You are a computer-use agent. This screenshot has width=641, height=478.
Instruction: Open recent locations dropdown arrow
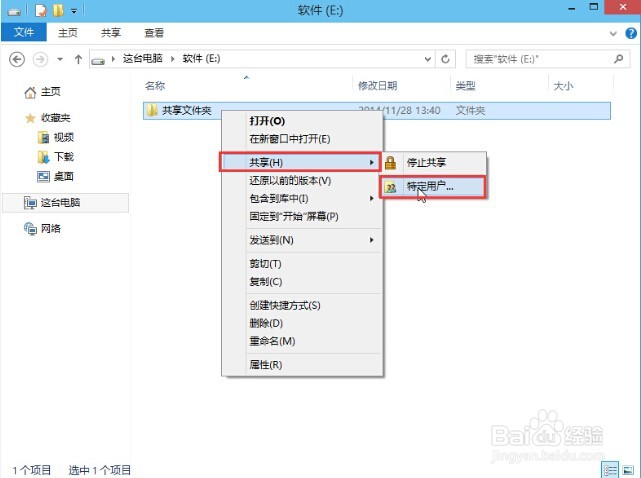click(x=60, y=59)
